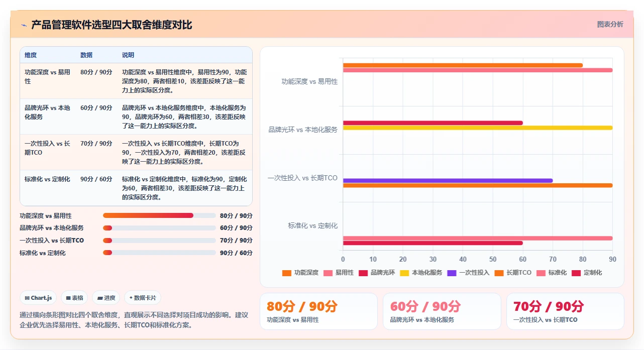Click the page title 产品管理软件选型四大取舍维度对比
644x350 pixels.
(x=112, y=25)
